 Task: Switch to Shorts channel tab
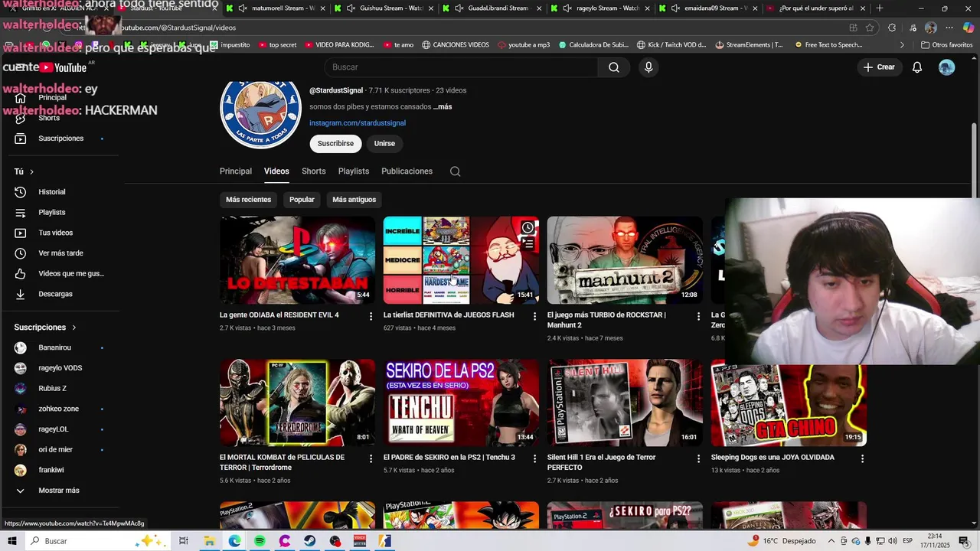[314, 171]
